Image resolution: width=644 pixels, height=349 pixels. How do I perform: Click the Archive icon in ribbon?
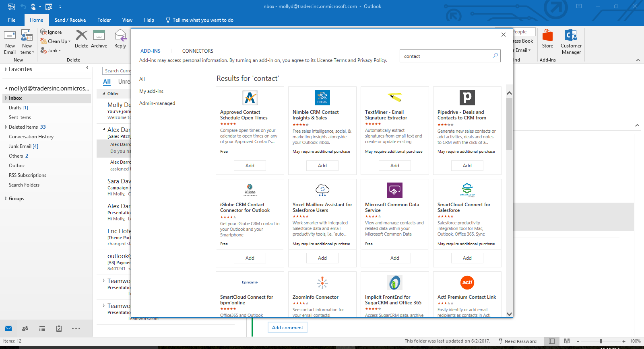(x=99, y=36)
